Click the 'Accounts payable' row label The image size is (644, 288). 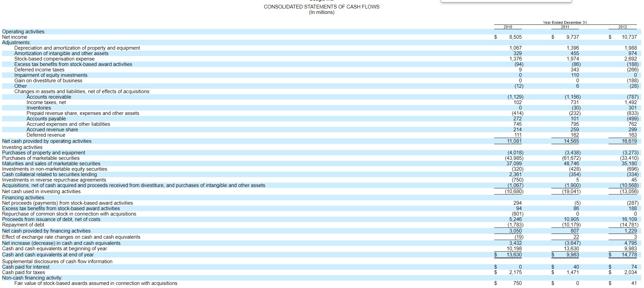point(46,119)
